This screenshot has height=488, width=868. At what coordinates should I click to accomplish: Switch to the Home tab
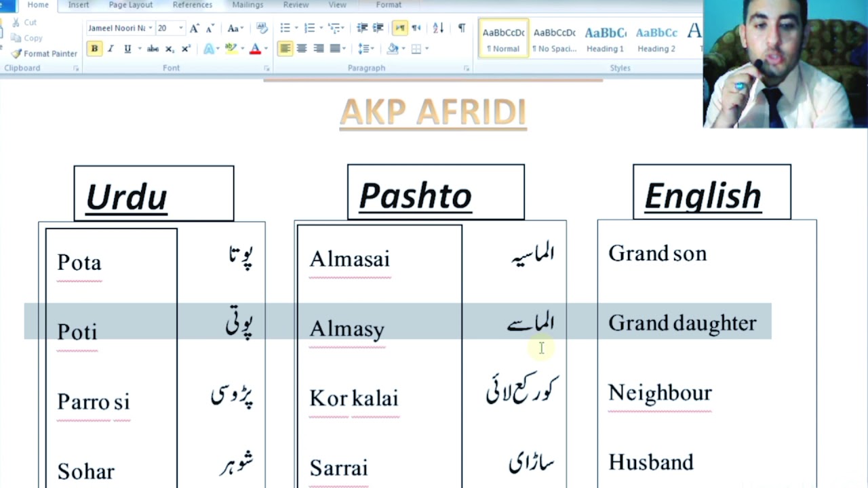[x=38, y=5]
